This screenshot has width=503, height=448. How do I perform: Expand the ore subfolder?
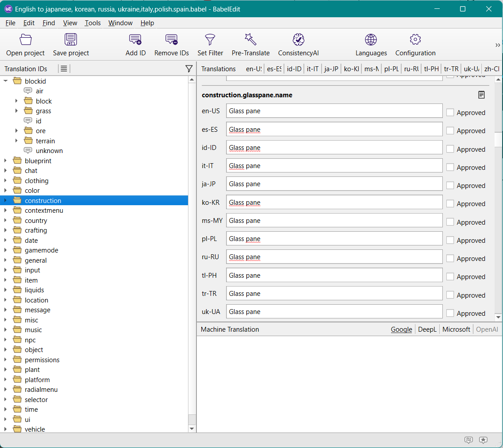pyautogui.click(x=17, y=131)
